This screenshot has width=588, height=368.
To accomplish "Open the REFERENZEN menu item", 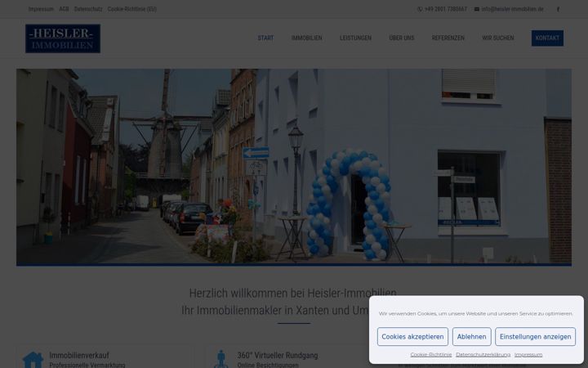I will pyautogui.click(x=448, y=38).
